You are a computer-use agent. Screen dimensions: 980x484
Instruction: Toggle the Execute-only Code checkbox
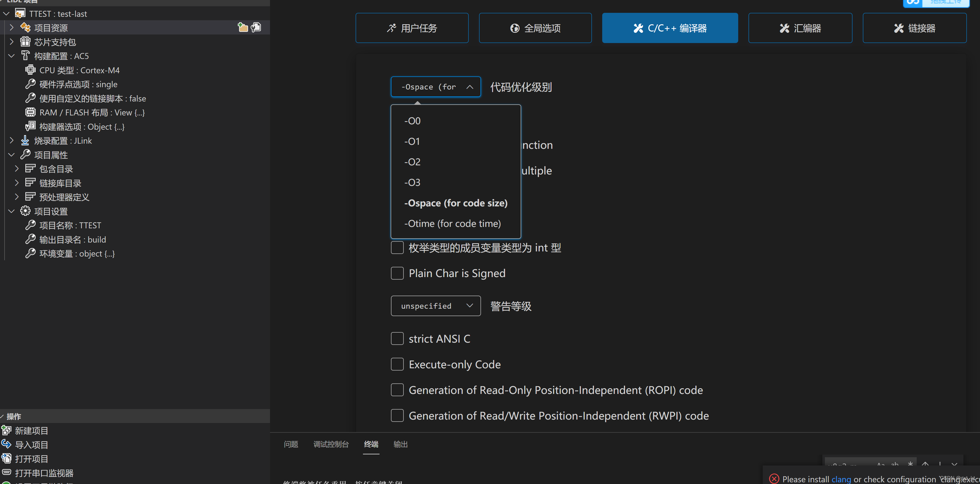coord(397,364)
